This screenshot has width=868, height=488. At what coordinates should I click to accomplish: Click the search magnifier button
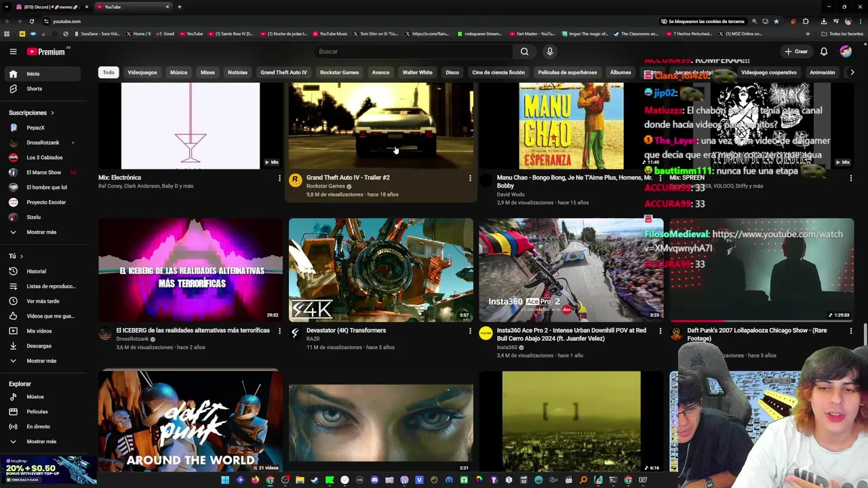tap(524, 52)
